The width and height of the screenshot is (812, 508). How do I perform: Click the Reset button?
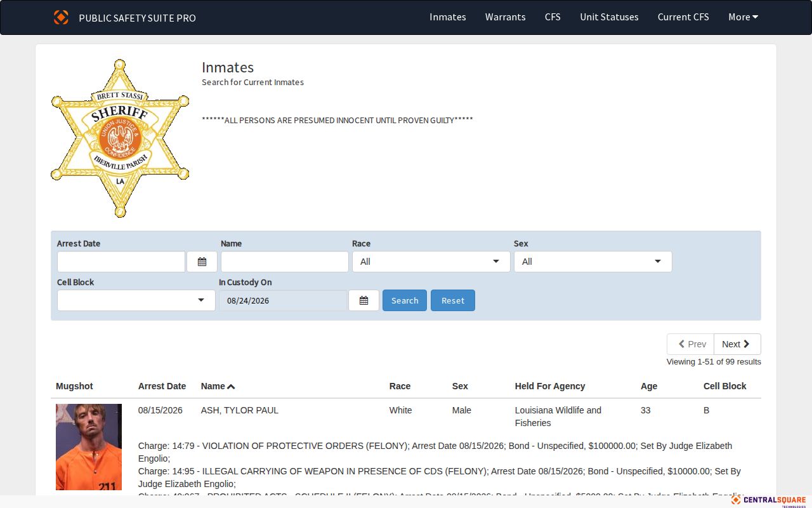pyautogui.click(x=453, y=300)
